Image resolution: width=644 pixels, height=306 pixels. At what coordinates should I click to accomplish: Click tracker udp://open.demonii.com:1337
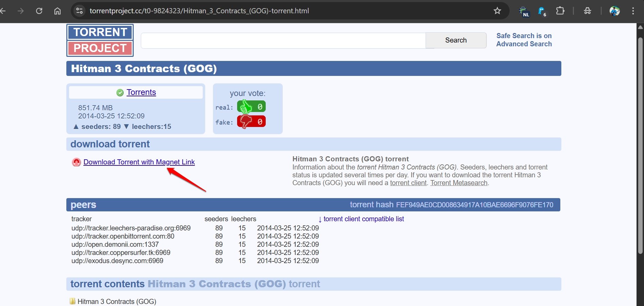(115, 244)
